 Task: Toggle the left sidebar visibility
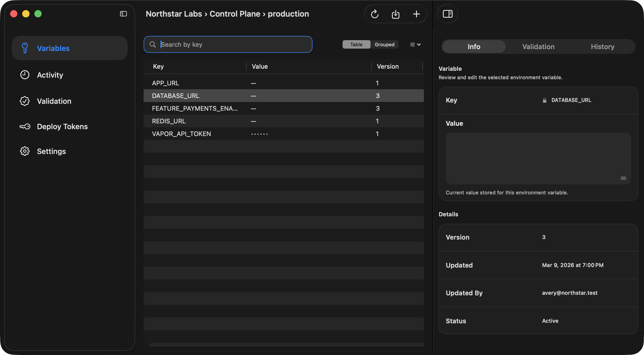pos(123,13)
